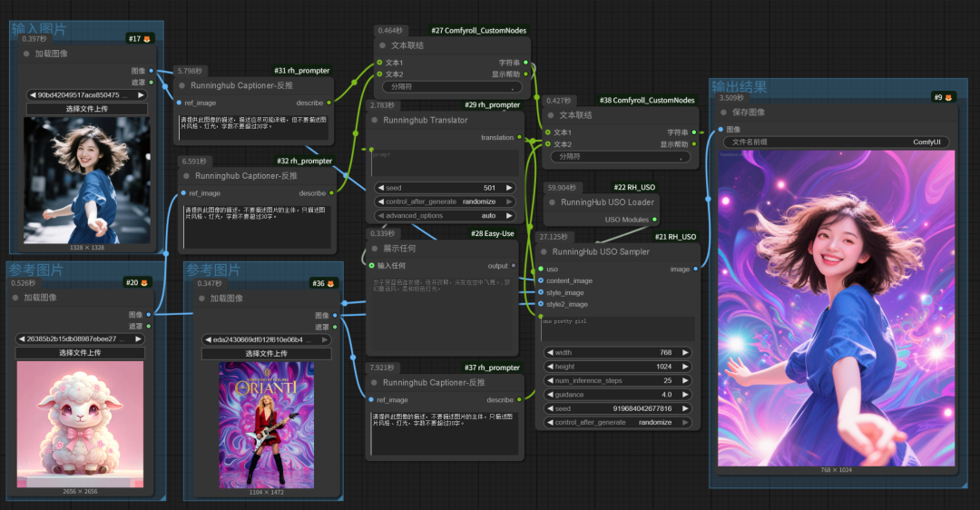The width and height of the screenshot is (980, 510).
Task: Increase num_inference_steps with right arrow
Action: point(686,380)
